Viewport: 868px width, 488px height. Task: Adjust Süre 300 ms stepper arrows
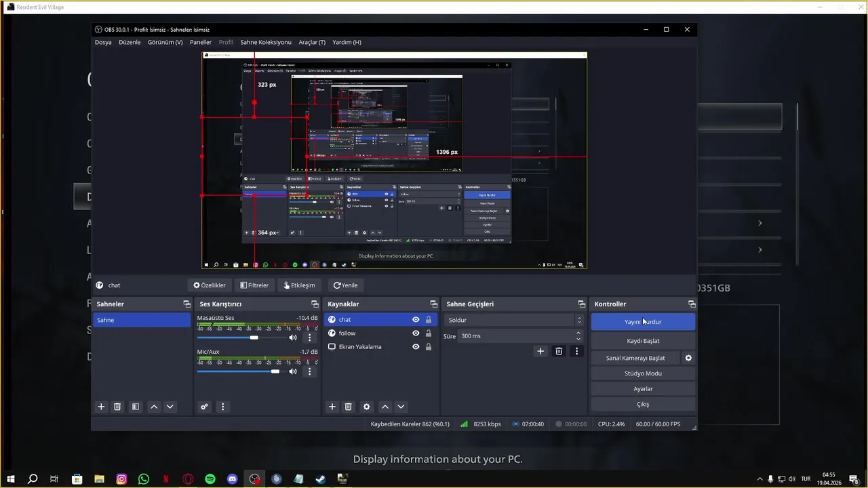578,335
